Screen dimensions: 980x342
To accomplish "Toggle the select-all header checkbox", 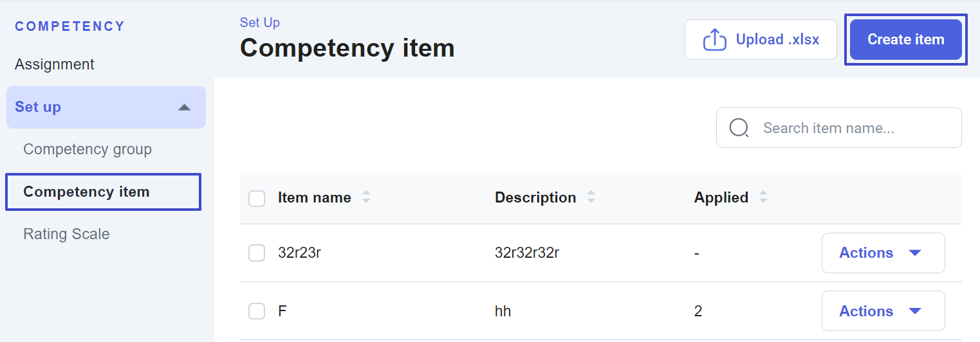I will 257,198.
